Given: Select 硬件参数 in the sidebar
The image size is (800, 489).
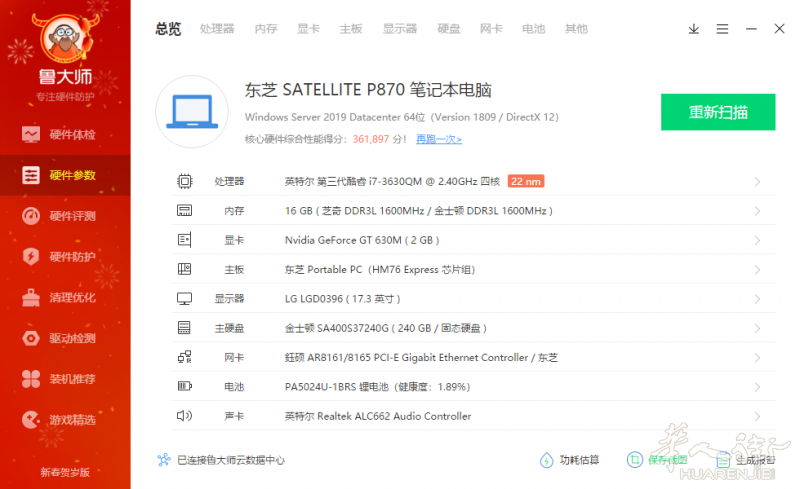Looking at the screenshot, I should [65, 175].
